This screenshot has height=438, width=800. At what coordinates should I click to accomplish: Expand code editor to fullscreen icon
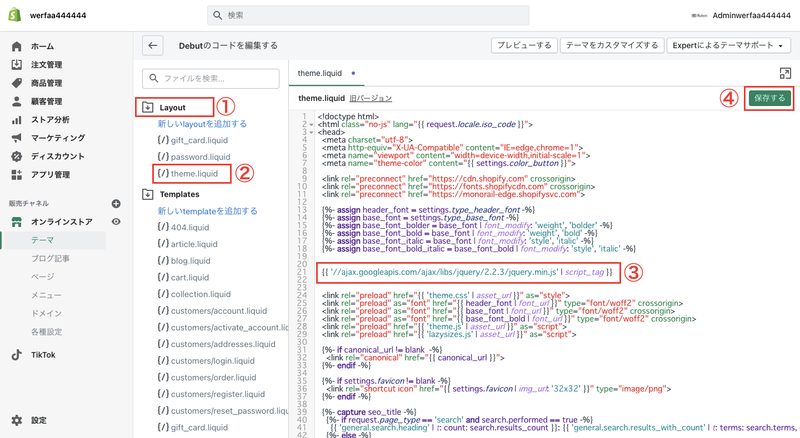[785, 74]
